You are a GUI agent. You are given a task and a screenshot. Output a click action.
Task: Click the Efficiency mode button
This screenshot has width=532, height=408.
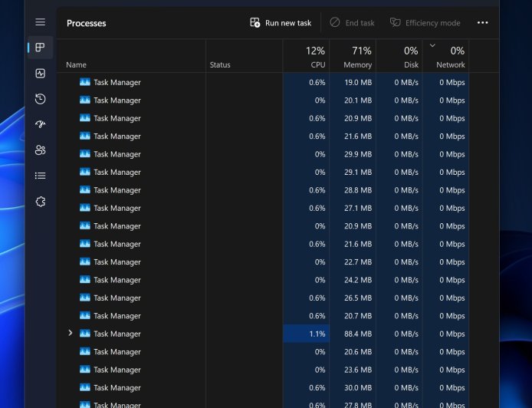pos(425,23)
